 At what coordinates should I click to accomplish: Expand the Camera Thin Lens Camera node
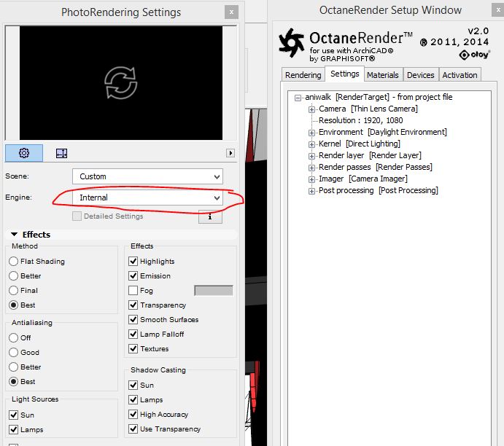[x=311, y=109]
